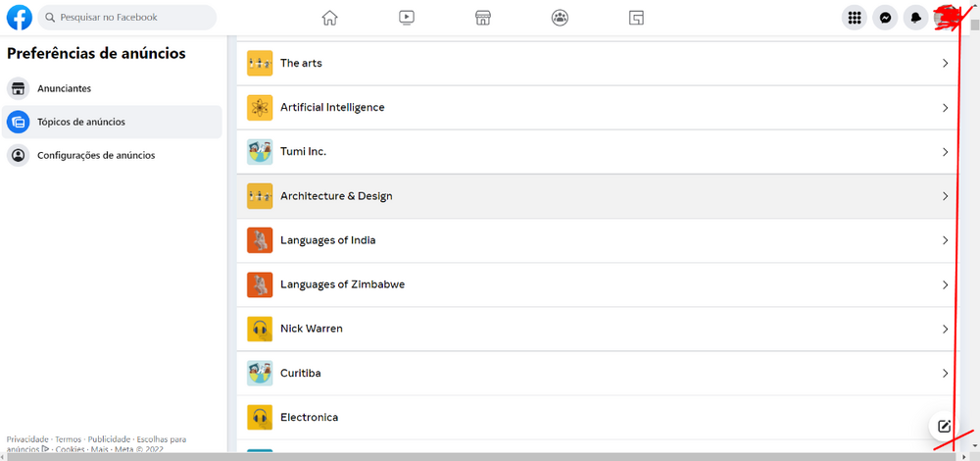The height and width of the screenshot is (461, 980).
Task: Select 'Curitiba' topic label
Action: pos(301,373)
